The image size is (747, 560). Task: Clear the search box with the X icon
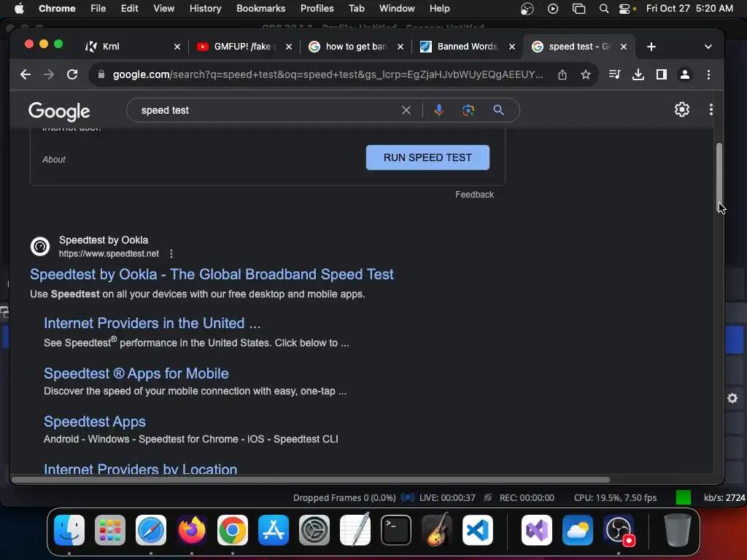coord(406,110)
